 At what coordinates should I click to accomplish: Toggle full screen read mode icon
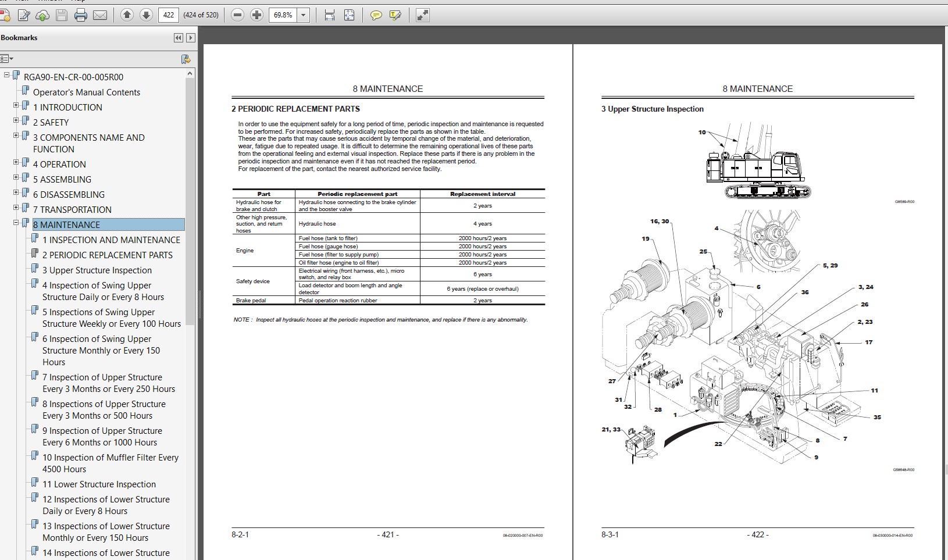click(423, 15)
